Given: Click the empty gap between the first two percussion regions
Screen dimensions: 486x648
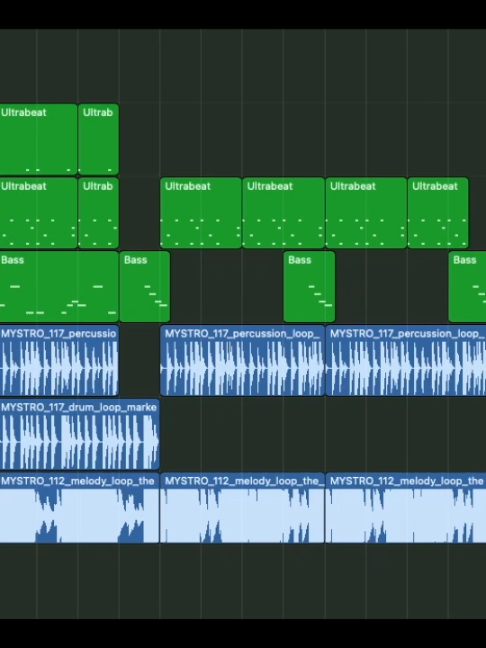Looking at the screenshot, I should pos(140,360).
